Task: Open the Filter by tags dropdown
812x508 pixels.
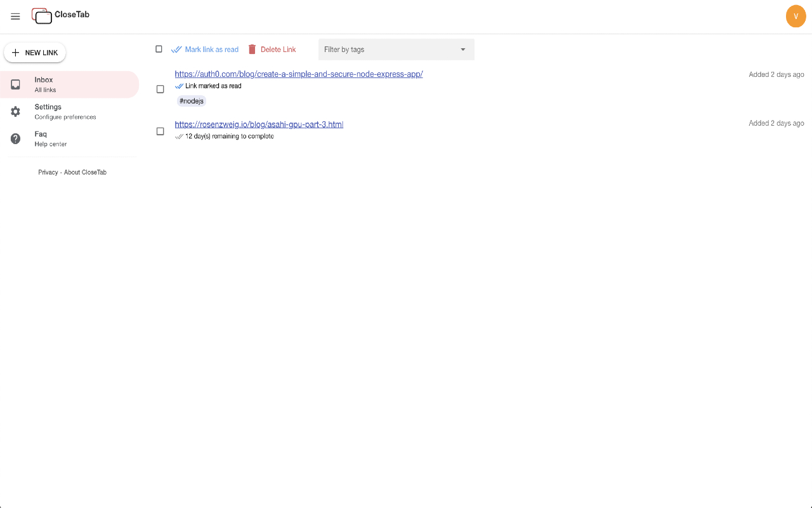Action: (x=396, y=49)
